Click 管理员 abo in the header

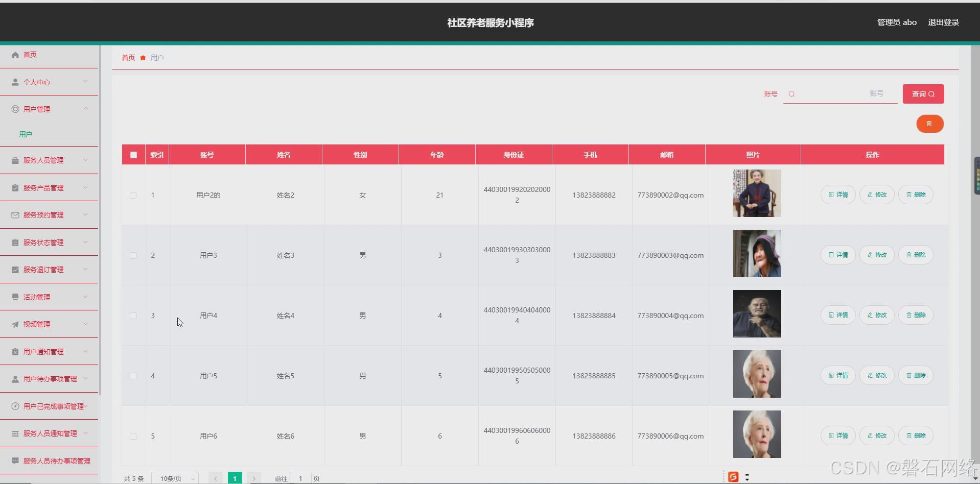(897, 22)
